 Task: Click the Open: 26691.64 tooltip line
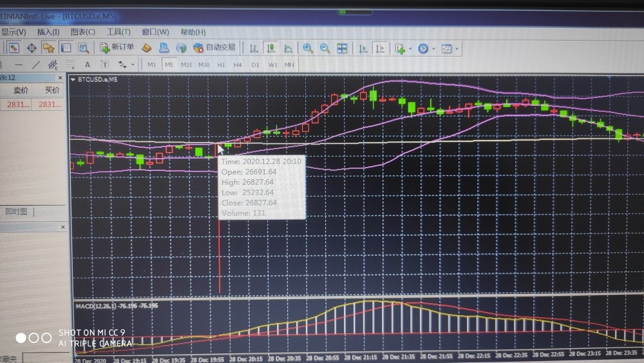point(249,172)
